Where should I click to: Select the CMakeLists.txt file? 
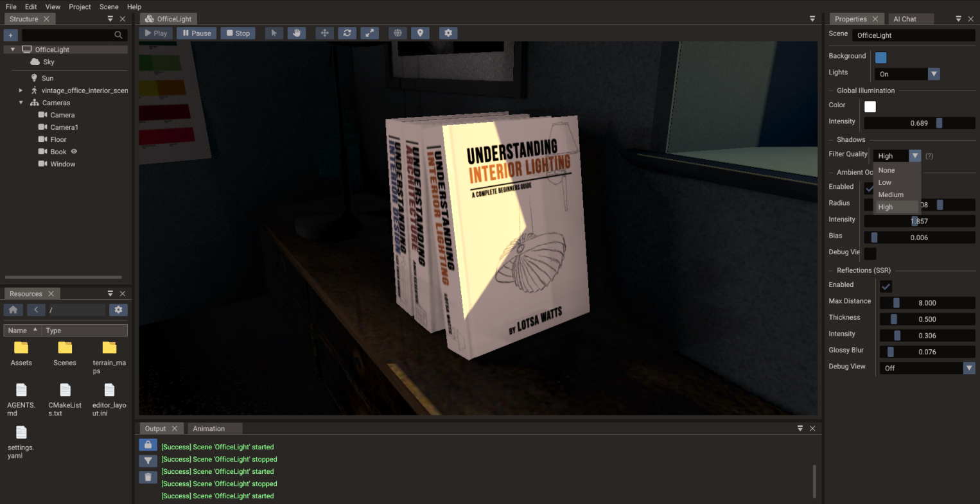(65, 399)
